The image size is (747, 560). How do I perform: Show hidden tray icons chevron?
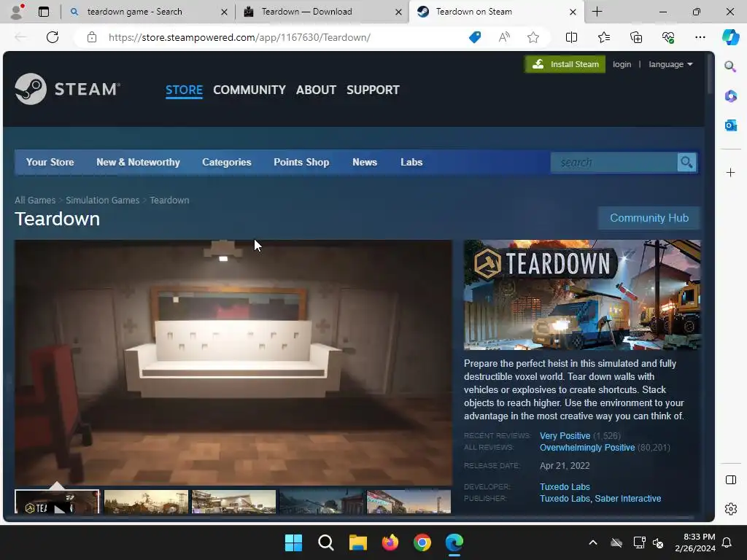pyautogui.click(x=593, y=542)
